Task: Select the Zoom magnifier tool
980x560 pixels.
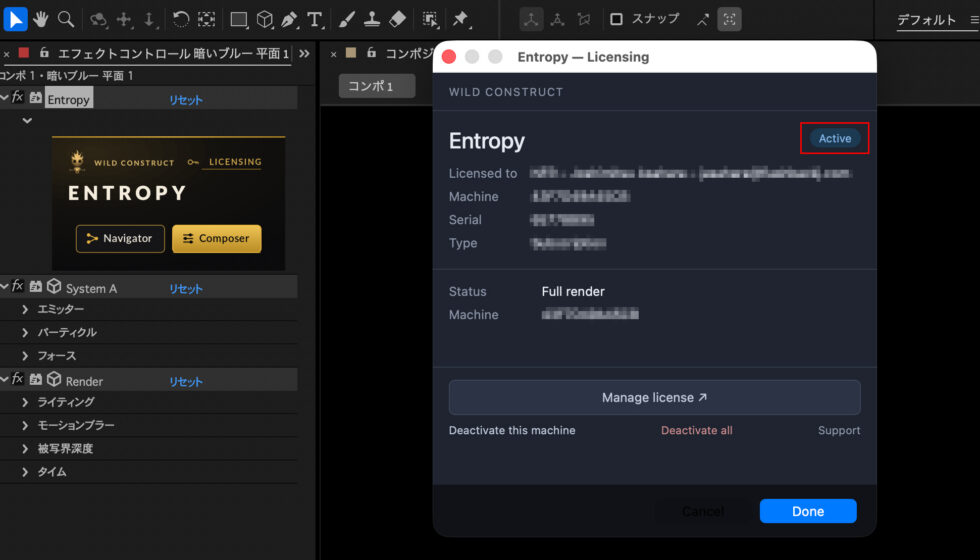Action: pos(66,19)
